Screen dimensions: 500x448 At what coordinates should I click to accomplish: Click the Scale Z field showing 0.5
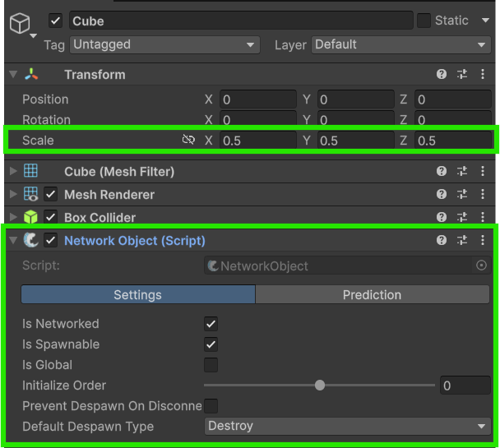tap(453, 141)
